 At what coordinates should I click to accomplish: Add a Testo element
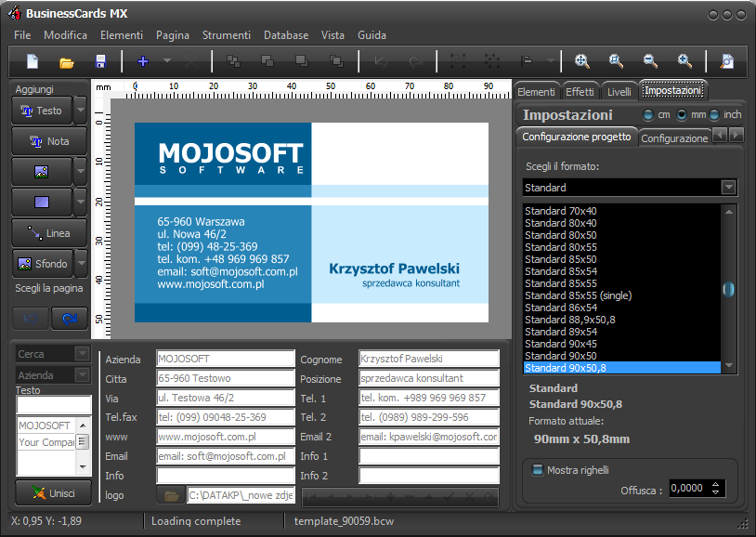coord(42,111)
